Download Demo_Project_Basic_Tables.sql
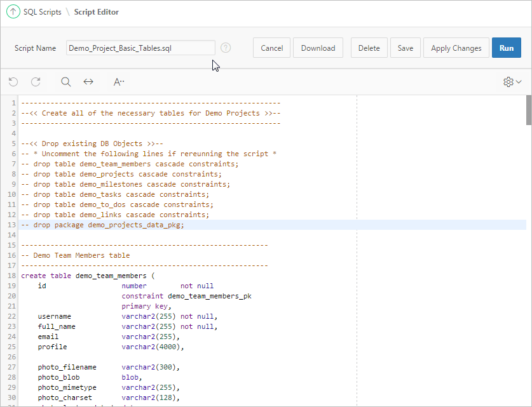Image resolution: width=532 pixels, height=407 pixels. click(x=318, y=47)
